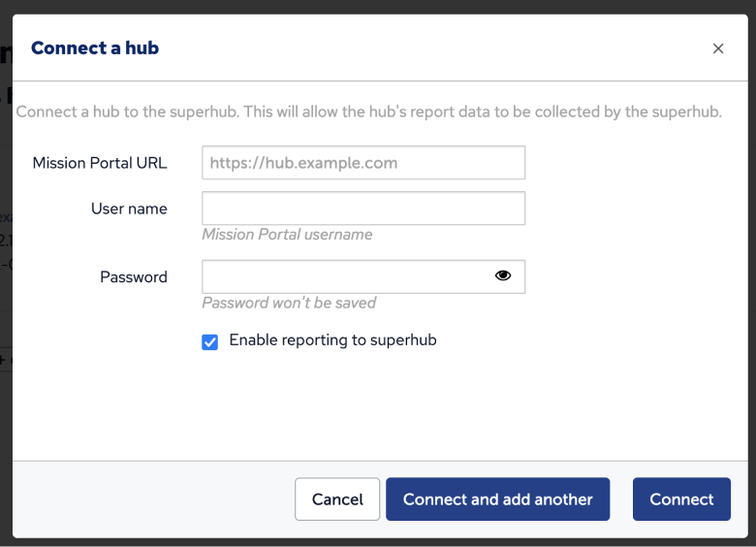
Task: Click blank dialog space below the checkbox
Action: [378, 407]
